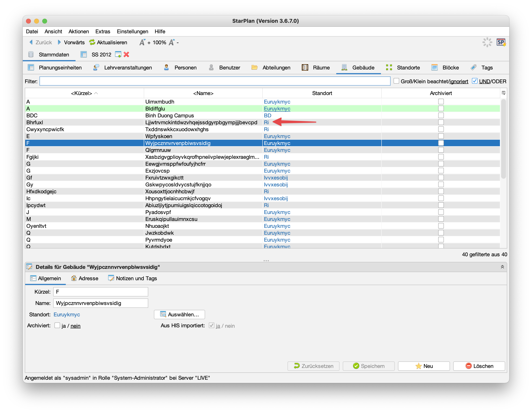
Task: Click the Aktualisieren refresh icon
Action: 92,42
